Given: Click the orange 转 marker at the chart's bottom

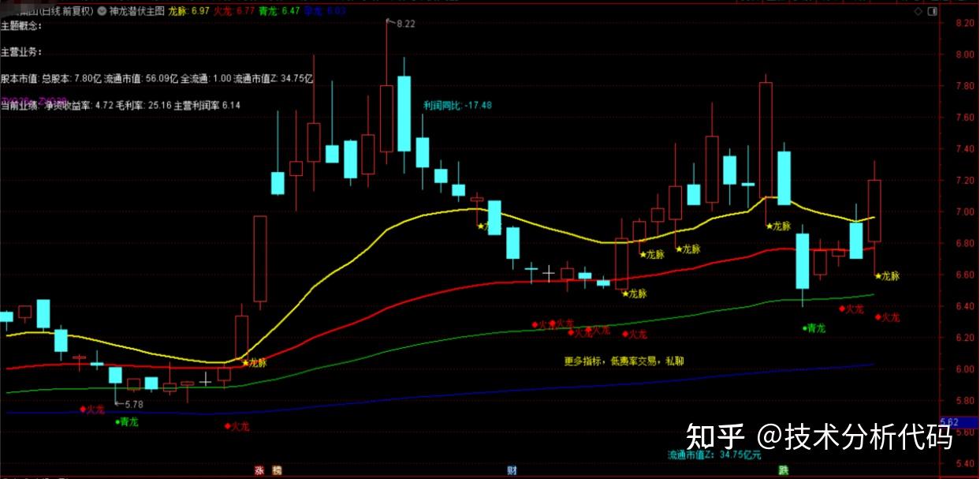Looking at the screenshot, I should coord(277,470).
